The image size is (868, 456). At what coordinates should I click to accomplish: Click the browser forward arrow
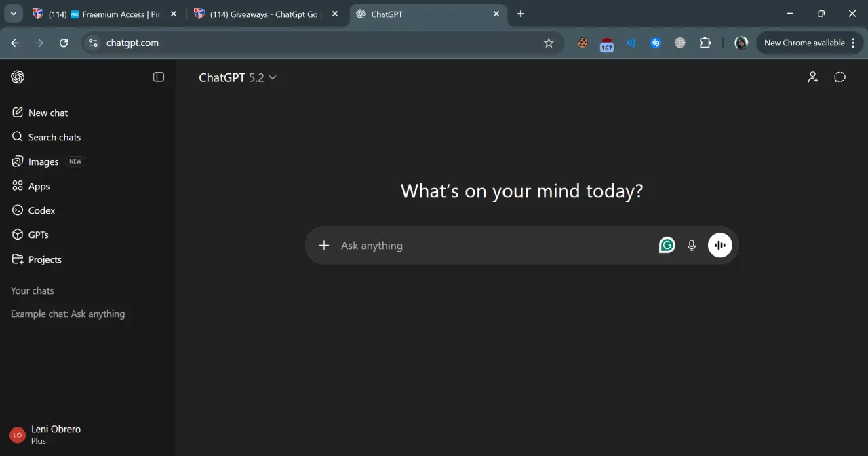39,43
